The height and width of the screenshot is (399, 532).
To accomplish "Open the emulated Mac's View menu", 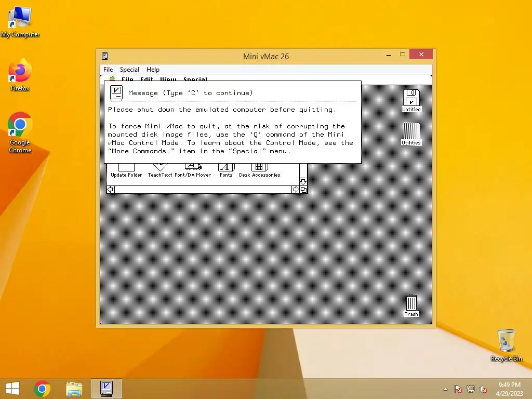I will (x=168, y=79).
